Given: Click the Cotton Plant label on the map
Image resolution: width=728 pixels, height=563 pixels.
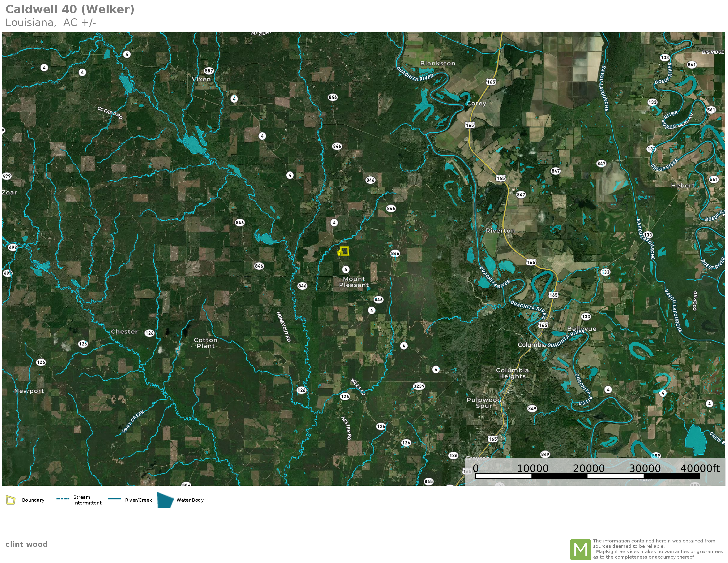Looking at the screenshot, I should coord(206,343).
